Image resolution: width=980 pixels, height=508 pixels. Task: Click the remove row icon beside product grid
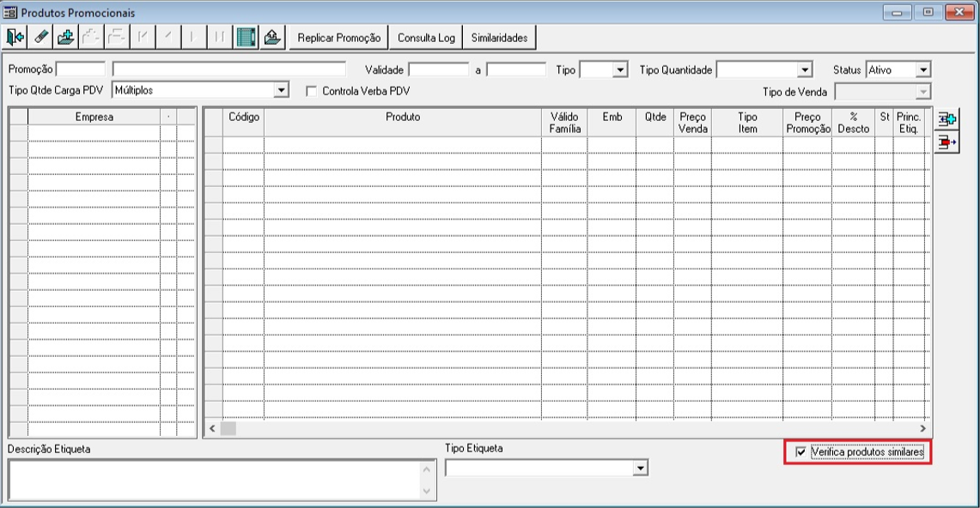947,142
